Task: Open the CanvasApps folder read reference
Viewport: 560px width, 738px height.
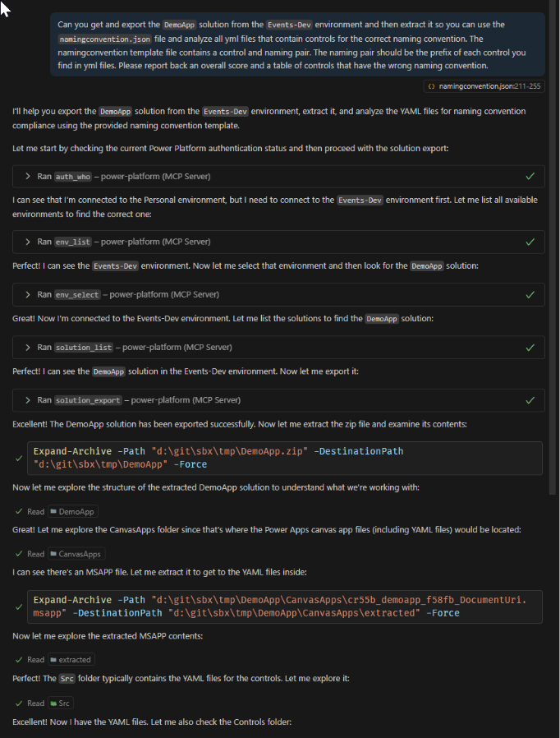Action: point(76,554)
